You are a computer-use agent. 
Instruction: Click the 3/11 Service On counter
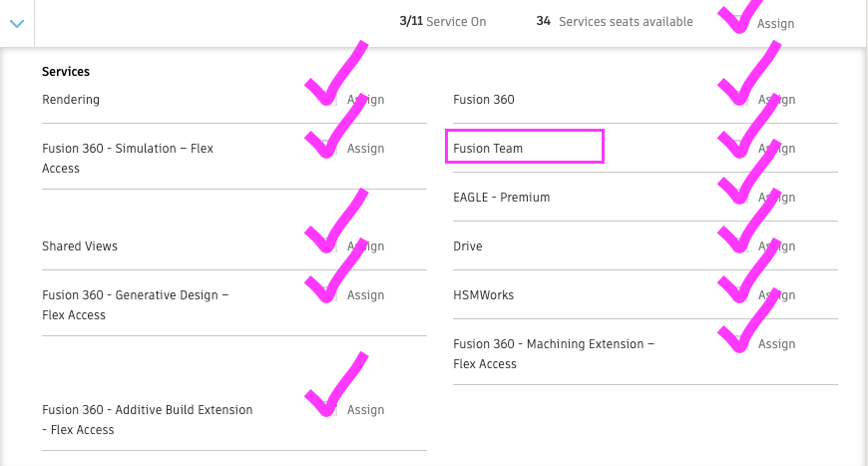[443, 22]
